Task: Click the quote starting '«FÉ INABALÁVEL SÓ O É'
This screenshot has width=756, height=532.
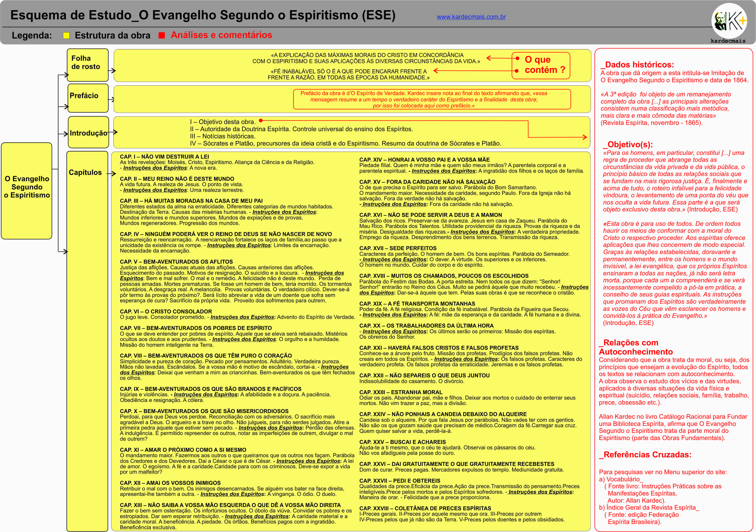Action: (x=348, y=74)
